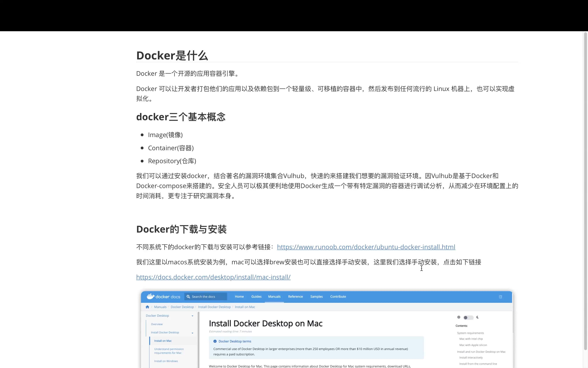Screen dimensions: 588x368
Task: Click the sun light-mode icon
Action: coord(459,317)
